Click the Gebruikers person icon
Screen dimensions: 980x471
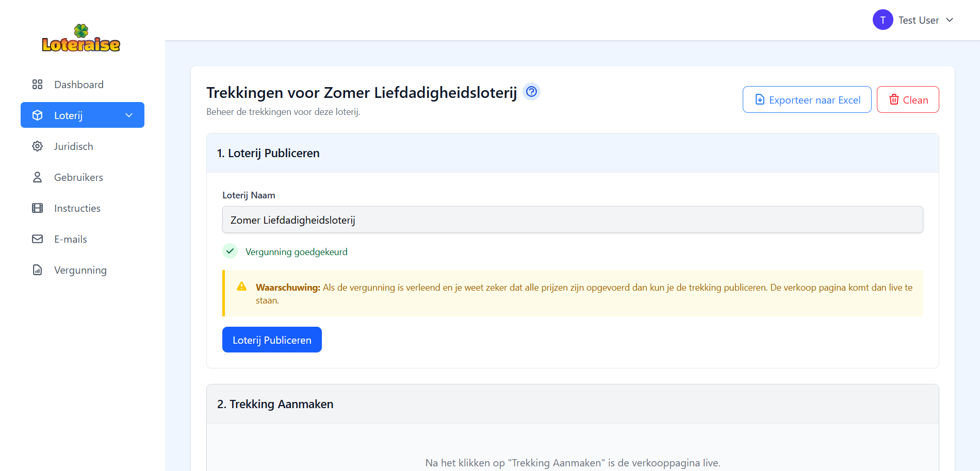(37, 177)
